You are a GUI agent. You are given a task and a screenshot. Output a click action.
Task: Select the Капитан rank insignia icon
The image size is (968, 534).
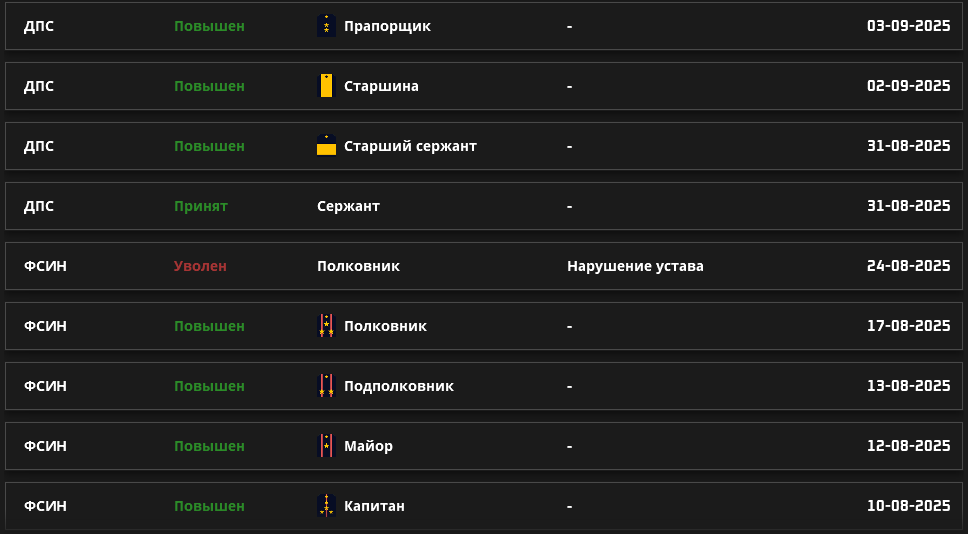[326, 506]
